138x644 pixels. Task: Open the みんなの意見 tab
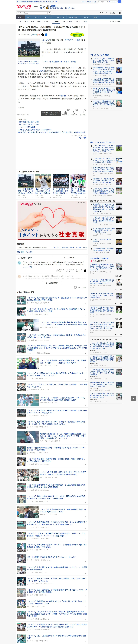tap(73, 17)
